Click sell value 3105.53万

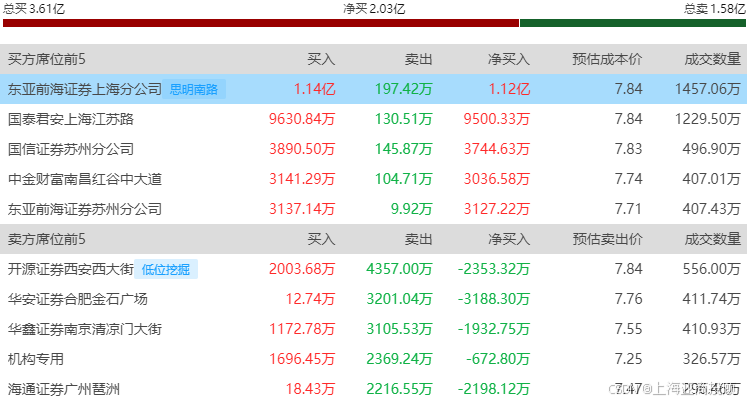click(x=399, y=329)
